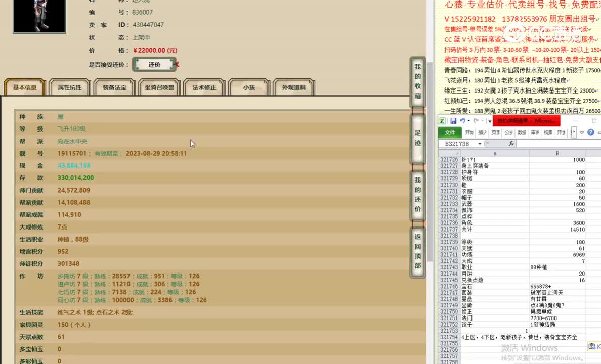The width and height of the screenshot is (601, 364).
Task: Click the price ¥22000.00 text
Action: click(155, 50)
